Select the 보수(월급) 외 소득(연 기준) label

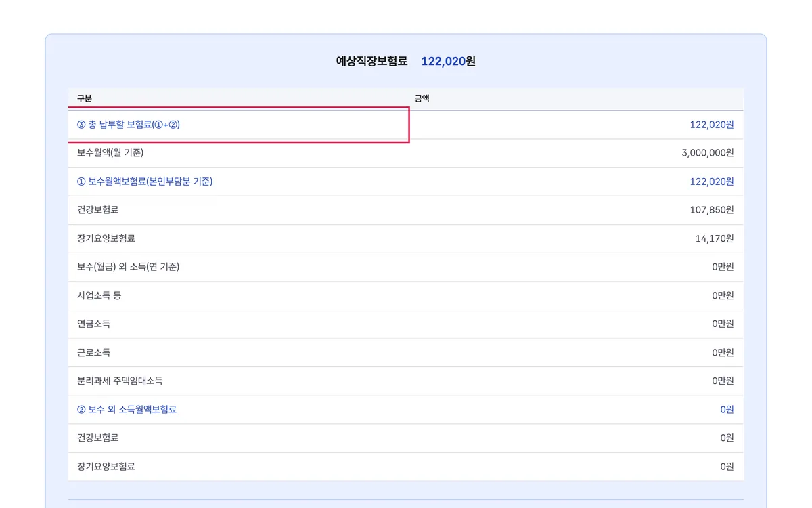(129, 267)
